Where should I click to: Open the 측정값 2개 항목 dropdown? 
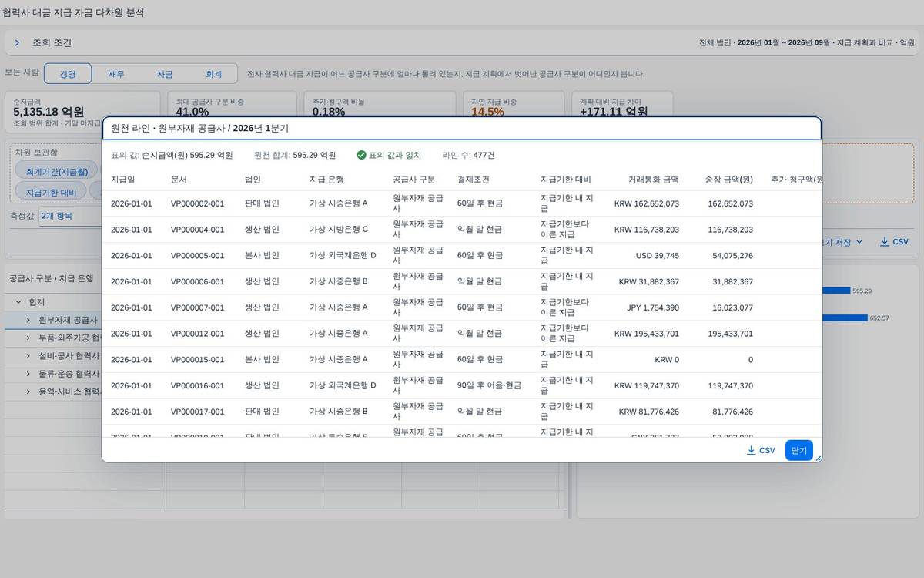[x=70, y=216]
